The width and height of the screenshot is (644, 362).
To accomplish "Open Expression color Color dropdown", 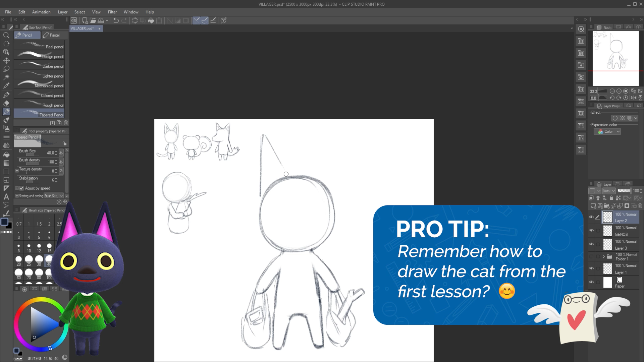I will pos(607,132).
